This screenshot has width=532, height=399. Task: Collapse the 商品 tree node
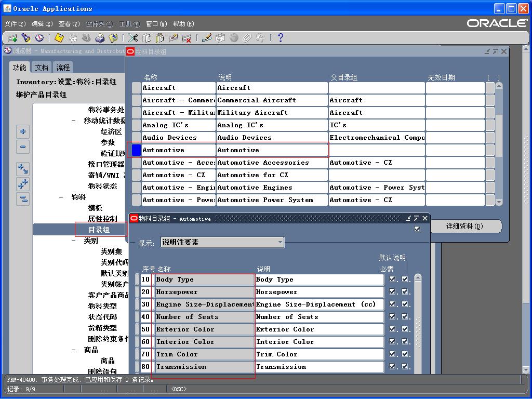pyautogui.click(x=74, y=350)
